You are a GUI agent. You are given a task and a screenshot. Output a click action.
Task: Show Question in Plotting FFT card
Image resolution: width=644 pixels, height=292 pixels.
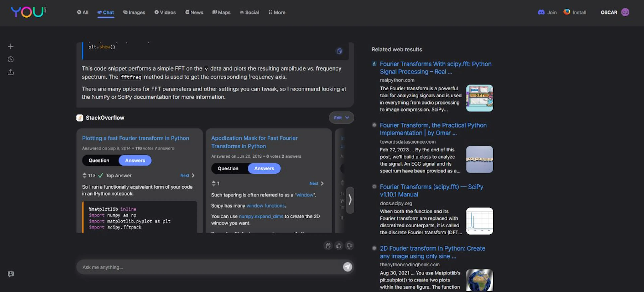coord(99,160)
